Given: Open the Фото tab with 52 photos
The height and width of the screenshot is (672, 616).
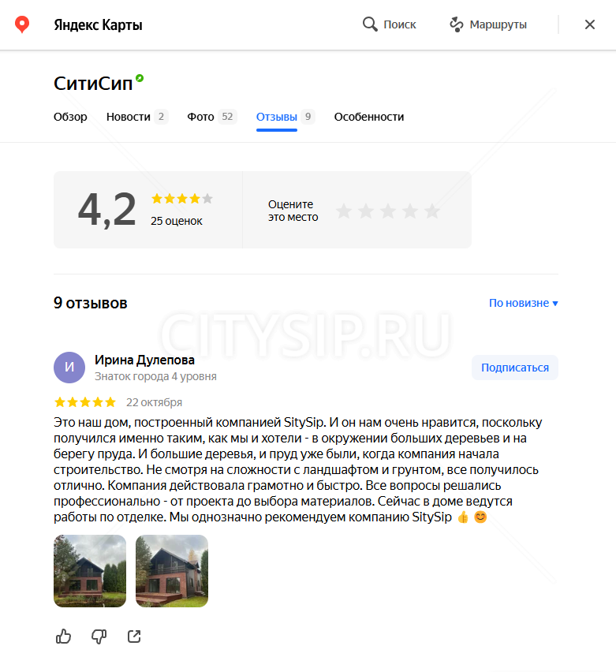Looking at the screenshot, I should (211, 117).
